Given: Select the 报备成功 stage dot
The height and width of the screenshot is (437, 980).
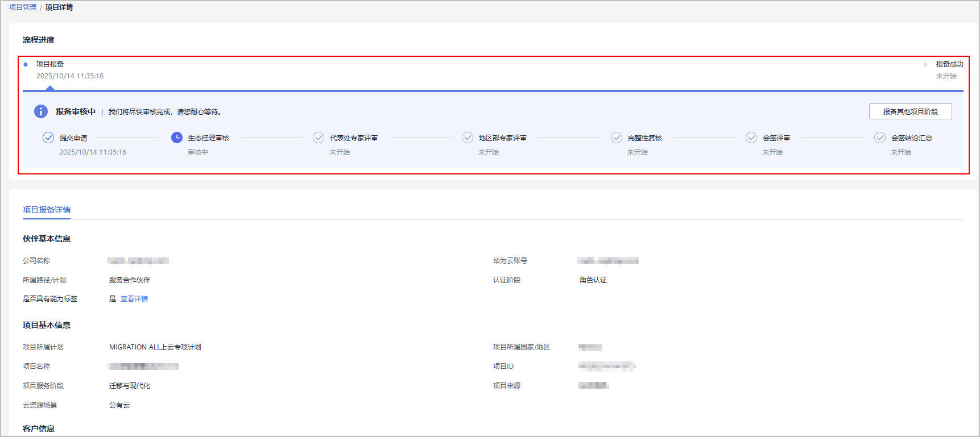Looking at the screenshot, I should pos(925,64).
